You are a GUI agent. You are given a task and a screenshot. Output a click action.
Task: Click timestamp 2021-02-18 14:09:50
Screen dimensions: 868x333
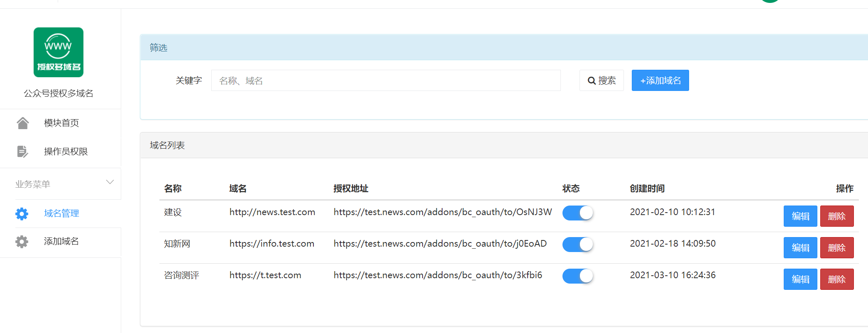(x=673, y=244)
